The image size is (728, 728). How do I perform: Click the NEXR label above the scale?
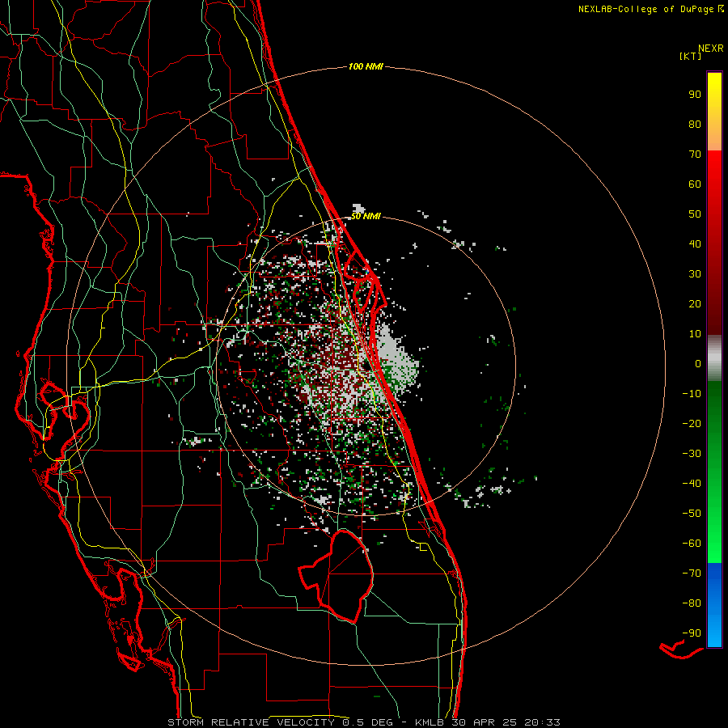click(711, 49)
